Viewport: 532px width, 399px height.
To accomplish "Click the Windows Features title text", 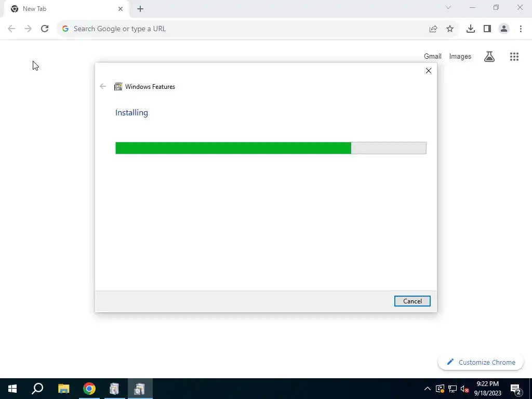I will point(150,87).
